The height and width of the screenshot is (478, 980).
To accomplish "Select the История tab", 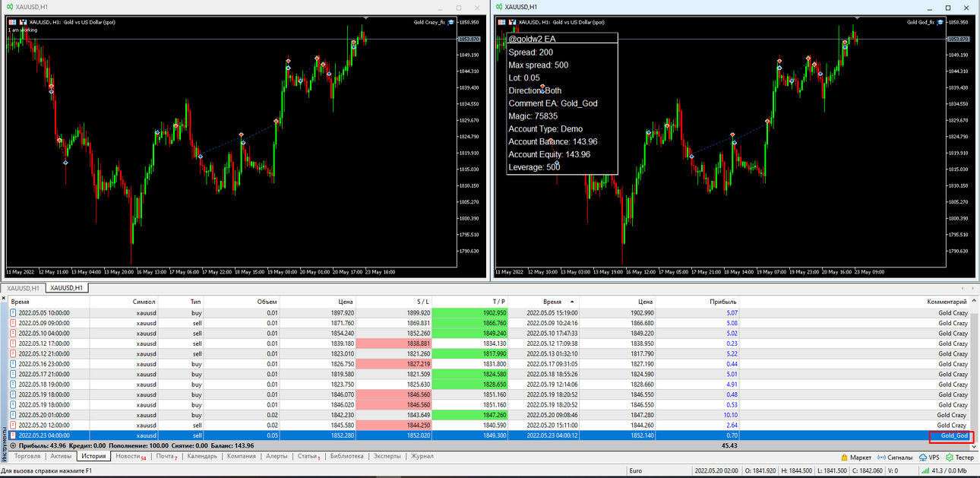I will pos(93,457).
